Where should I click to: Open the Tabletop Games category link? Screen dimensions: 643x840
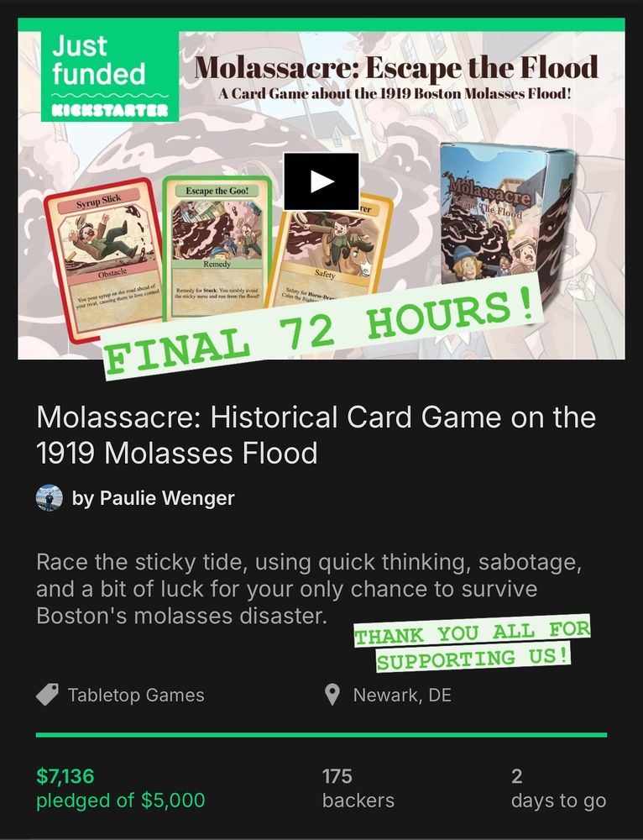[136, 695]
